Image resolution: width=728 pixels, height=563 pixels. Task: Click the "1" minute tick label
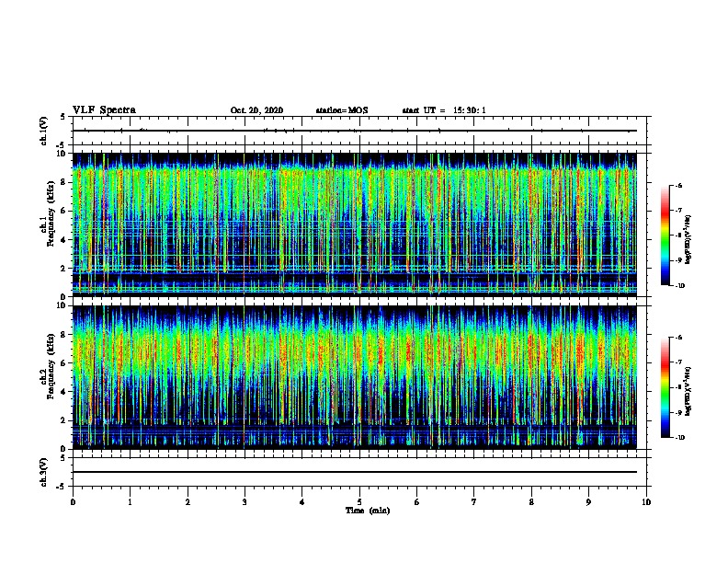(131, 502)
